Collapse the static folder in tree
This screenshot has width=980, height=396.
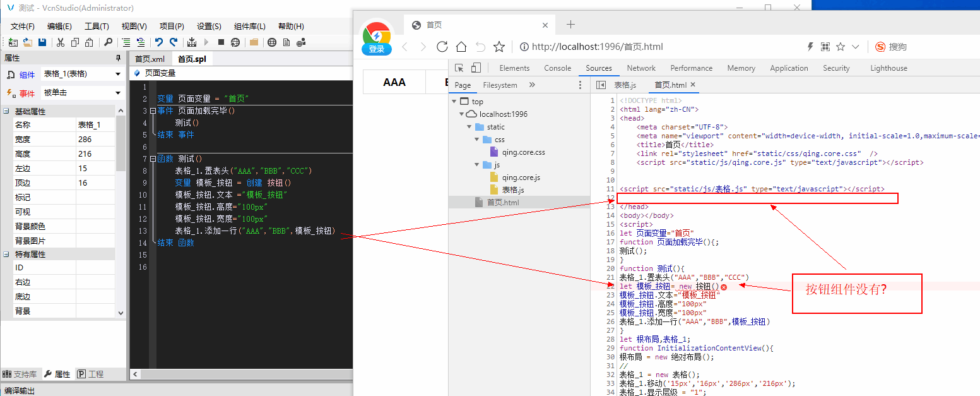click(469, 127)
